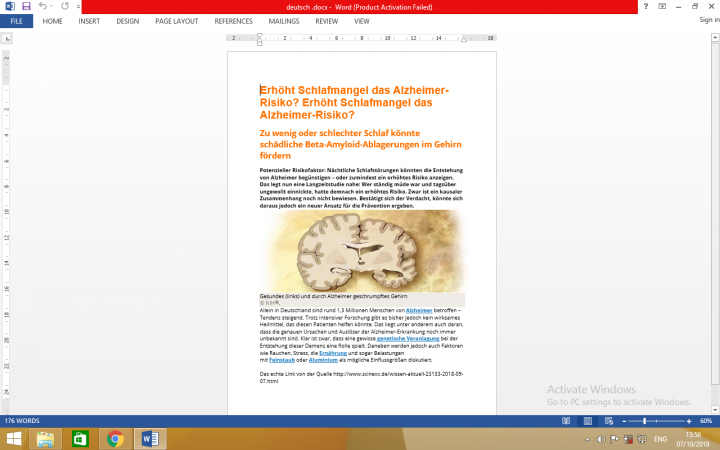The height and width of the screenshot is (450, 720).
Task: Open Word Help question mark
Action: point(646,6)
